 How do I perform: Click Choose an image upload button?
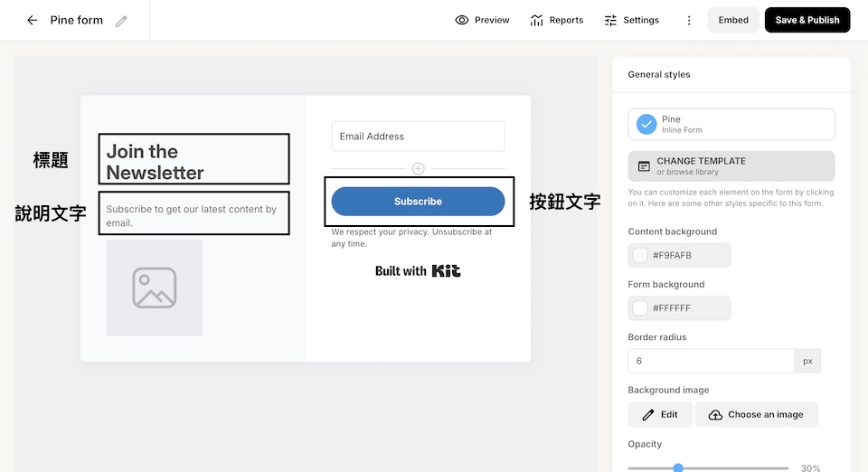(x=756, y=414)
